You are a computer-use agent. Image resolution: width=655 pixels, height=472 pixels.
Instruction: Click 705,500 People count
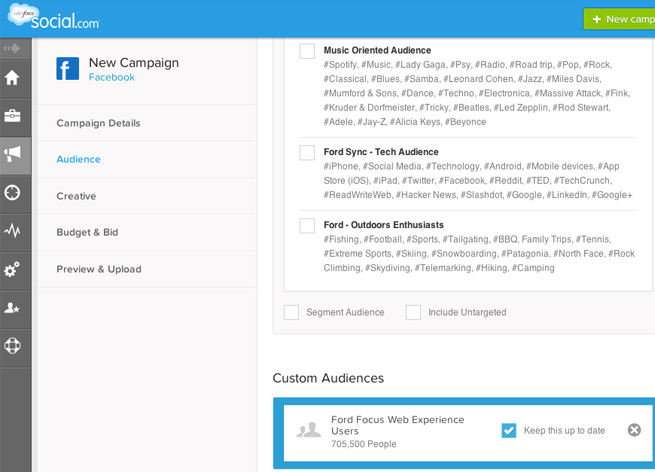pos(363,444)
